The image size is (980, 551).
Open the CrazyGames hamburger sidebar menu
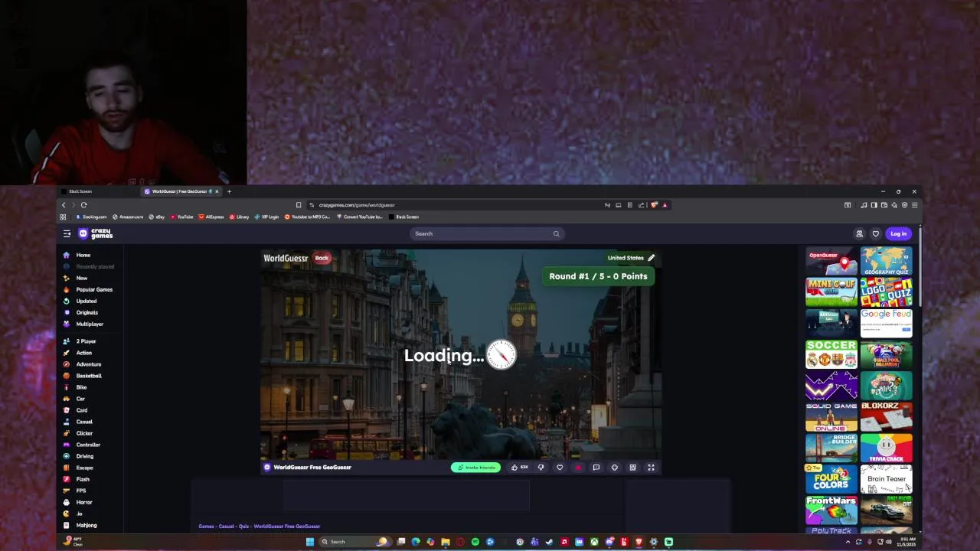(x=67, y=233)
